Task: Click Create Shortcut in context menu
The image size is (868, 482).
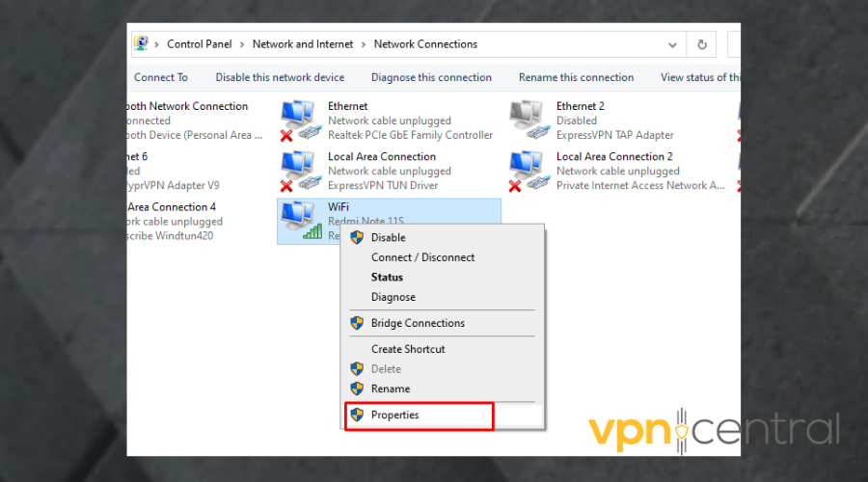Action: pyautogui.click(x=408, y=349)
